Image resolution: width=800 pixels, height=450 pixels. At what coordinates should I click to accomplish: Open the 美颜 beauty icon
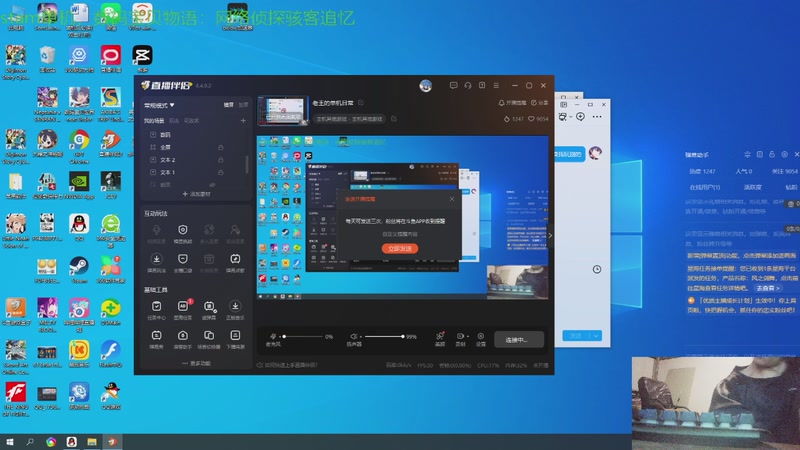point(440,336)
